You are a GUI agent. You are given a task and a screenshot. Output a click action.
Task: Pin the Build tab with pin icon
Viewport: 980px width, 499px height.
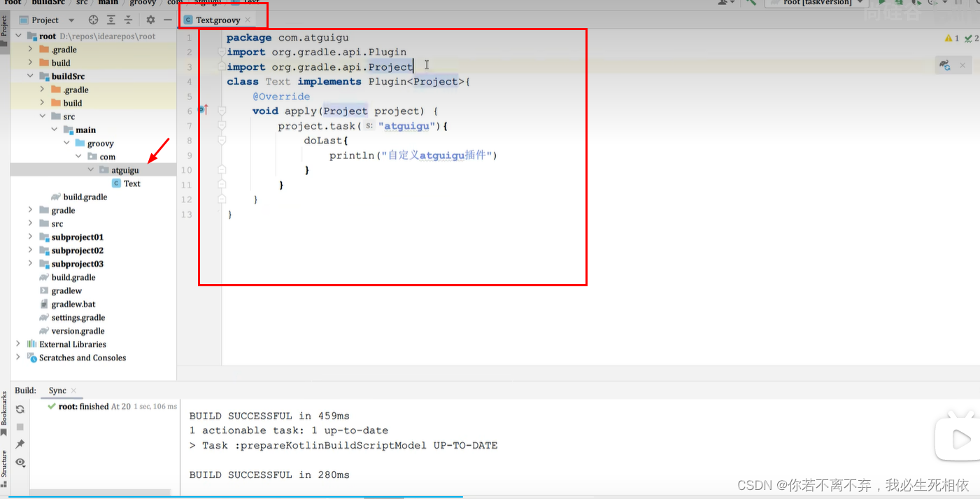[x=20, y=444]
